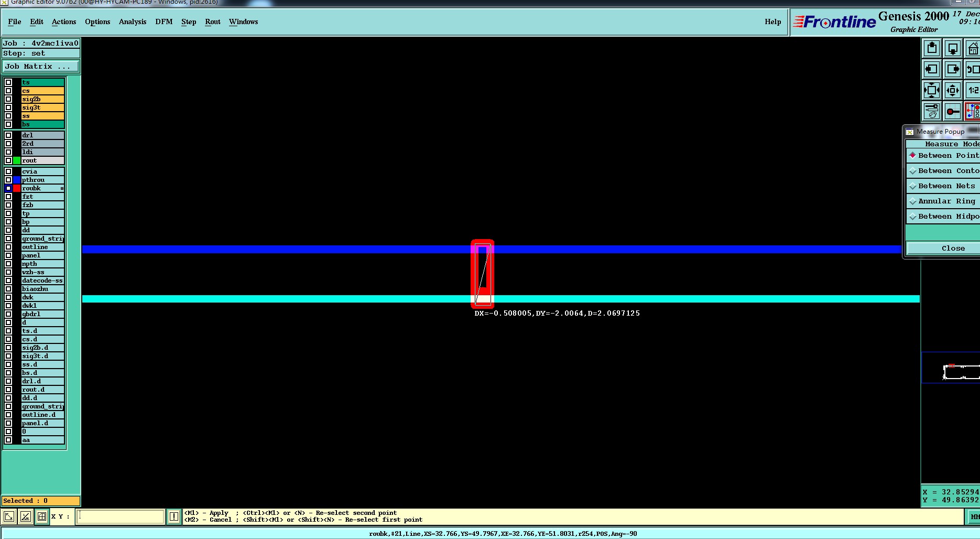Click the red color swatch of roubk layer
The height and width of the screenshot is (539, 980).
(x=17, y=188)
